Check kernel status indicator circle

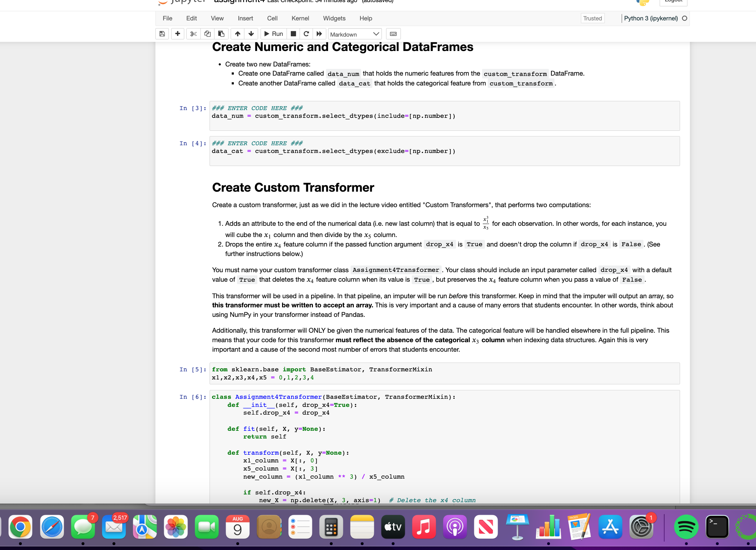685,18
